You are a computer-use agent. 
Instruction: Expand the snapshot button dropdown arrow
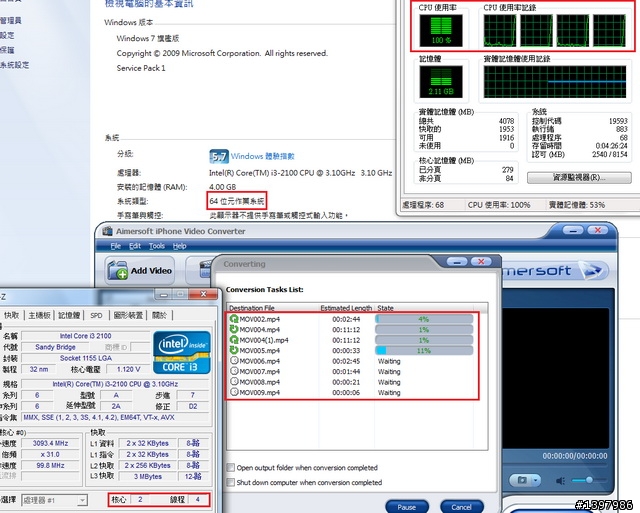coord(535,480)
